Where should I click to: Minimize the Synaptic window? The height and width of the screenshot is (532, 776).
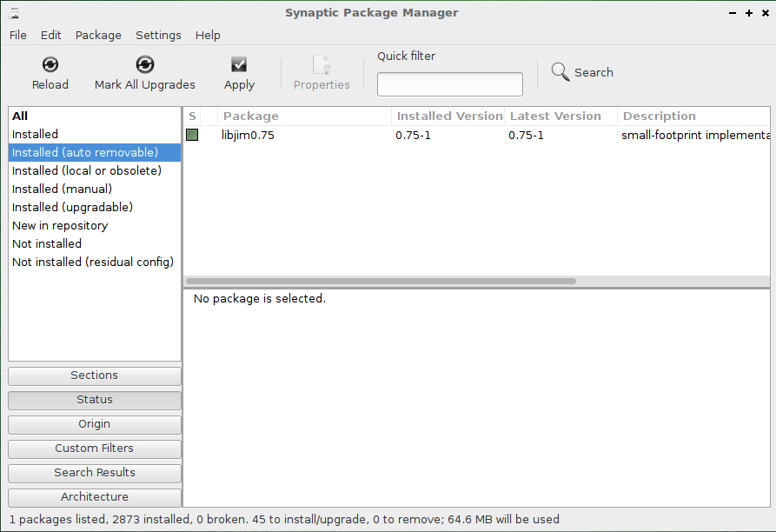[x=733, y=13]
